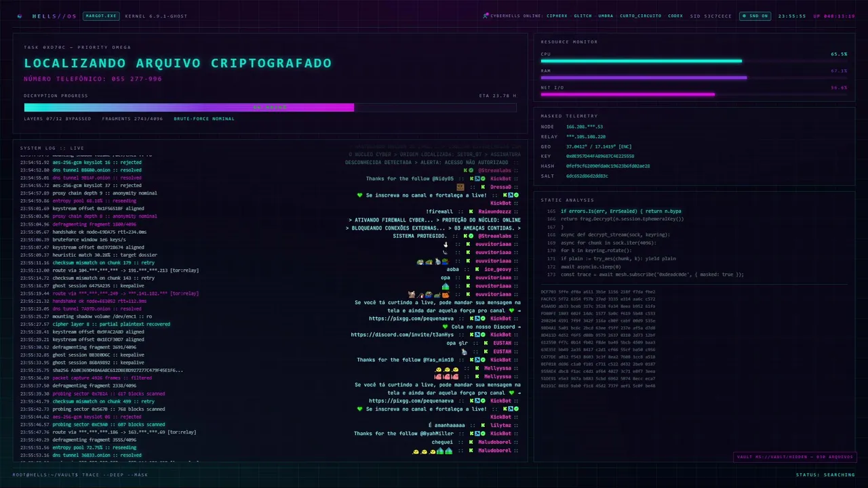The width and height of the screenshot is (868, 488).
Task: Click the decryption progress bar
Action: click(270, 107)
